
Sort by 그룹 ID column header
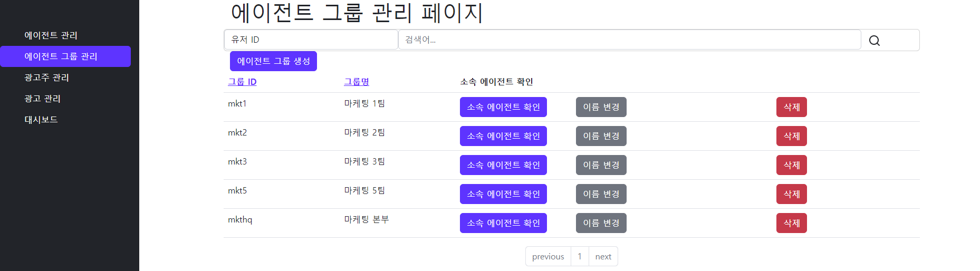(242, 82)
